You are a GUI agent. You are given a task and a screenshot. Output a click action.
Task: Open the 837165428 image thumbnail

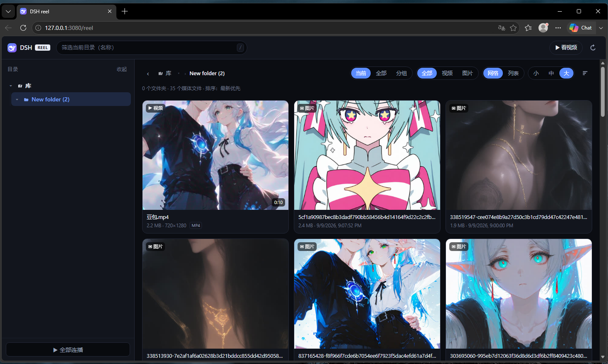tap(367, 294)
